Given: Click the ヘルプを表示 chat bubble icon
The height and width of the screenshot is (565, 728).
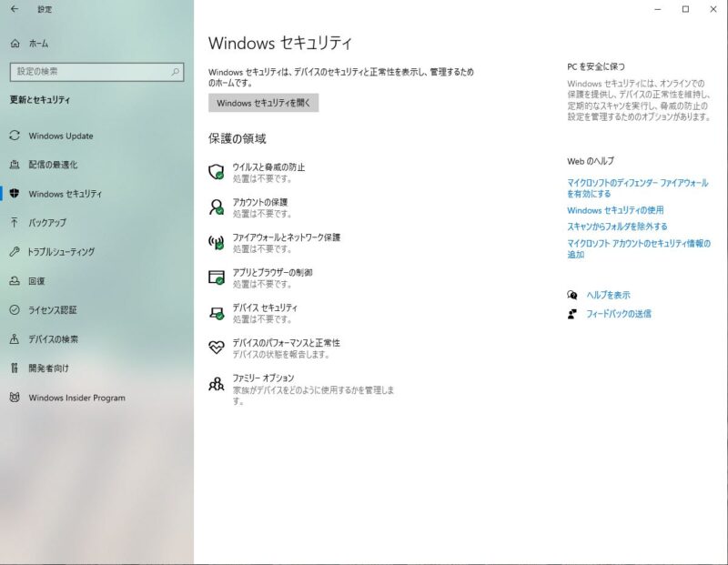Looking at the screenshot, I should [x=572, y=295].
